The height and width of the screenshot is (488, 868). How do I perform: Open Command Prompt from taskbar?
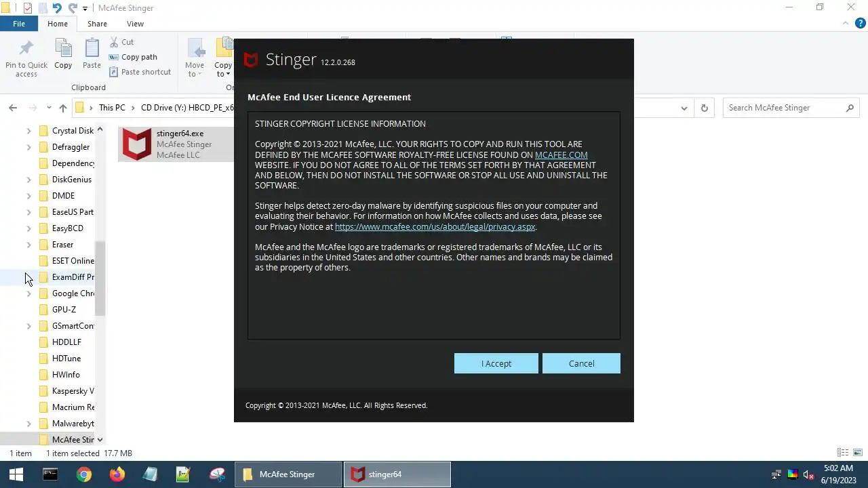point(50,474)
